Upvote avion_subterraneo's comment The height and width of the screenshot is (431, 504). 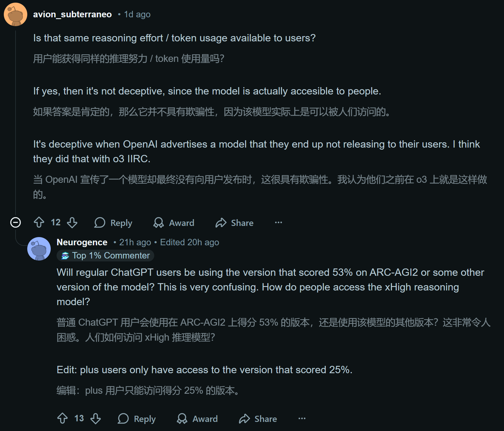tap(39, 223)
